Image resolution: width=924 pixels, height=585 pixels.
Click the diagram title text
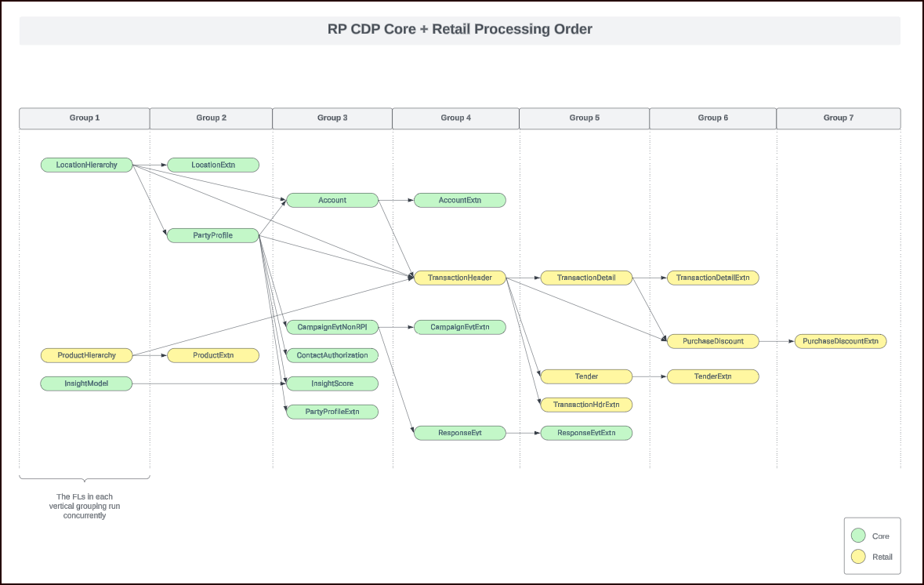[461, 29]
